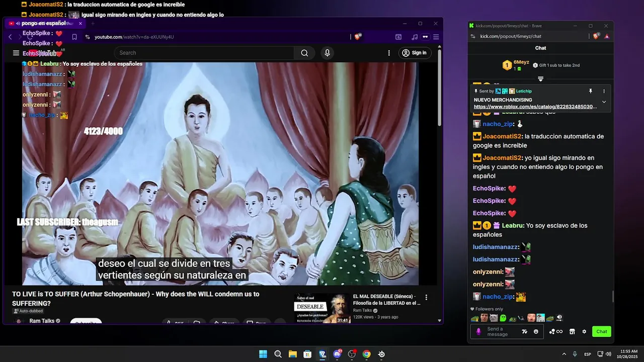Image resolution: width=644 pixels, height=362 pixels.
Task: Open Windows taskbar Search
Action: pos(278,354)
